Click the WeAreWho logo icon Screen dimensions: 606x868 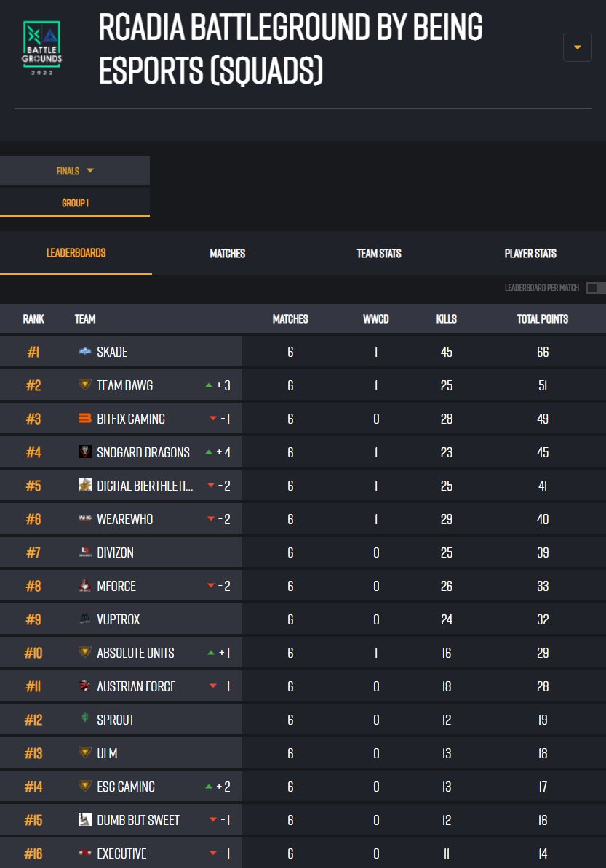click(84, 518)
